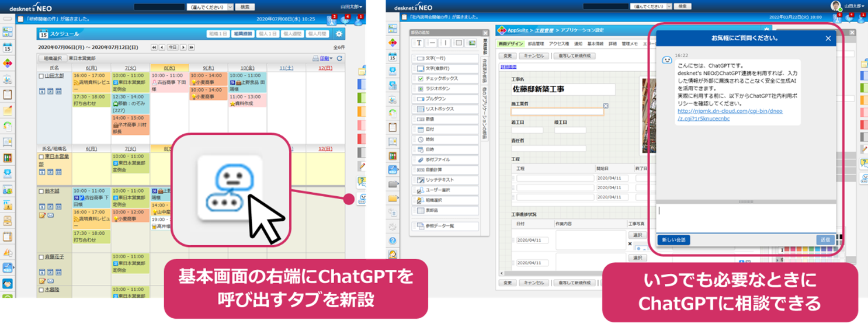Click top キャンセル button in AppSuite
868x327 pixels.
click(533, 56)
